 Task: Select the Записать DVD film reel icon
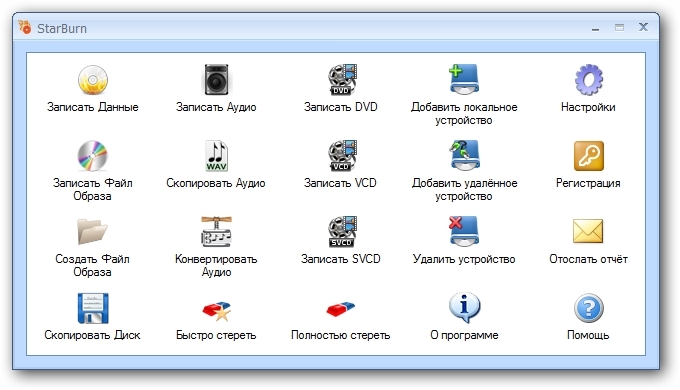[x=342, y=80]
